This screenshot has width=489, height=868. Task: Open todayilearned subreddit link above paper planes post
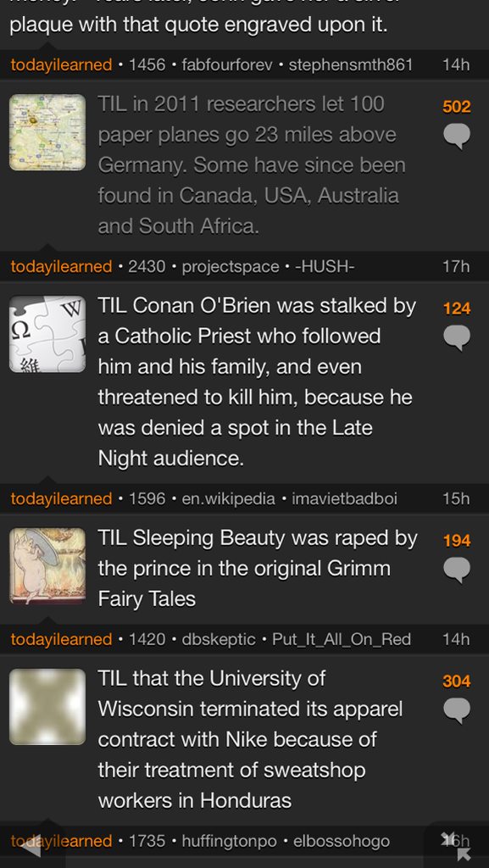coord(61,64)
